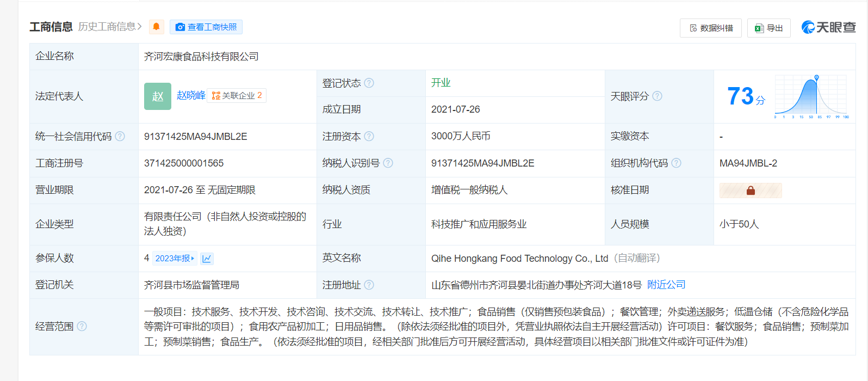Click establishment date 2021-07-26
The image size is (868, 381).
(x=456, y=109)
